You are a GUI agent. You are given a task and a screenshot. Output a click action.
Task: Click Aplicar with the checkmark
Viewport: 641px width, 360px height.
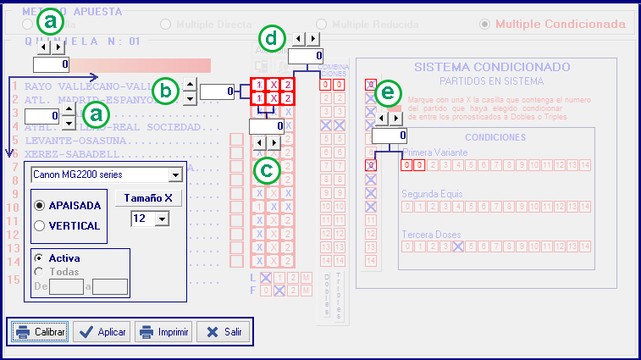pyautogui.click(x=102, y=331)
